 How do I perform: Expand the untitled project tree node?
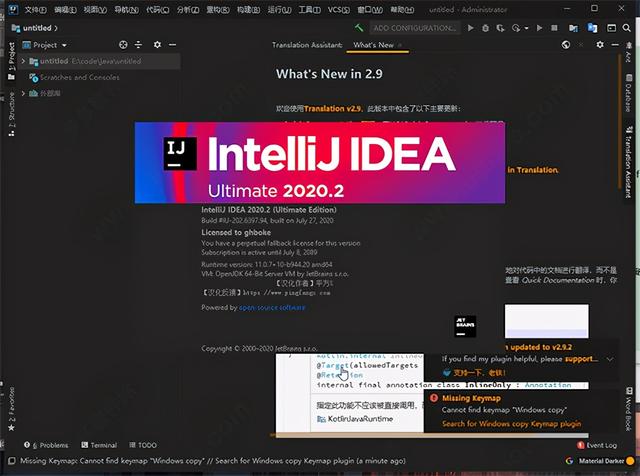point(23,61)
